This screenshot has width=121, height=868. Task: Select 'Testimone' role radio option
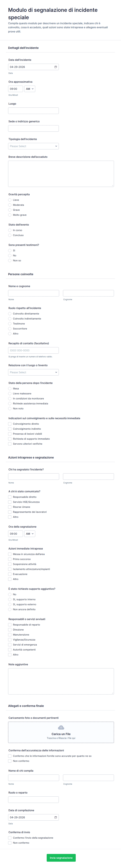click(x=10, y=323)
